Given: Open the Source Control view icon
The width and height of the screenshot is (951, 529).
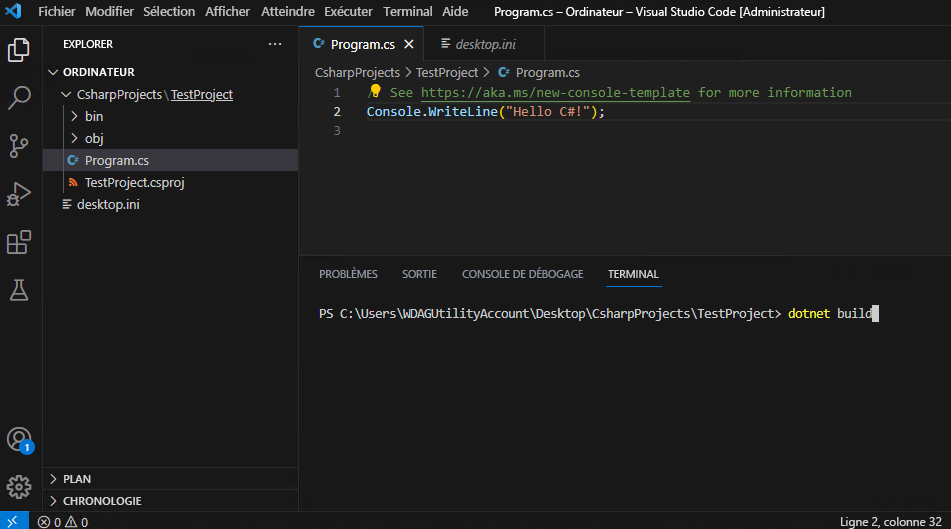Looking at the screenshot, I should [19, 146].
